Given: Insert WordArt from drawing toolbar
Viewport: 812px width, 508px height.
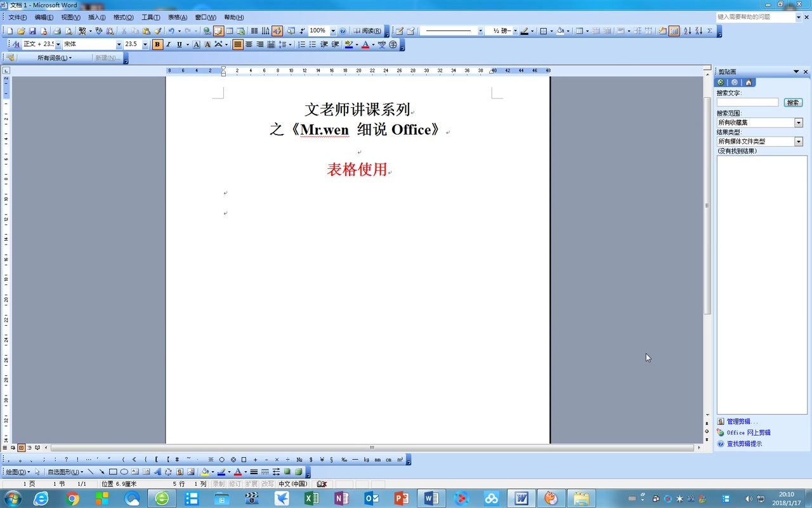Looking at the screenshot, I should point(157,472).
